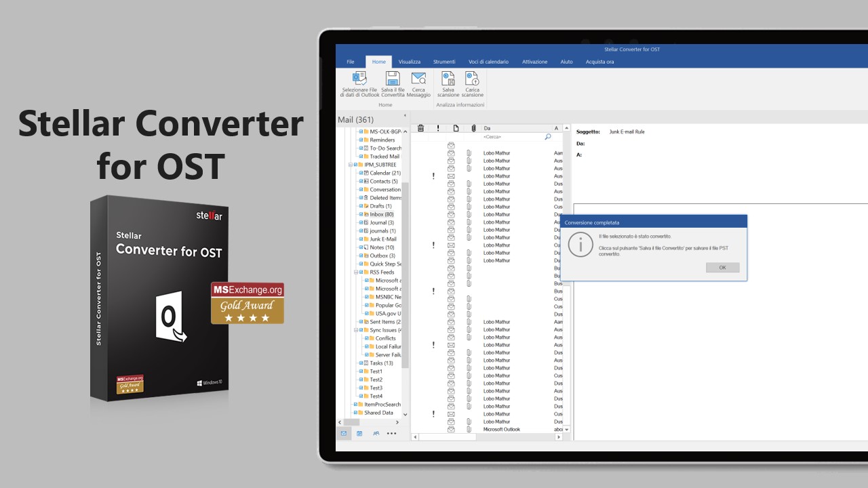The height and width of the screenshot is (488, 868).
Task: Switch to Calendar view icon at bottom
Action: (x=359, y=433)
